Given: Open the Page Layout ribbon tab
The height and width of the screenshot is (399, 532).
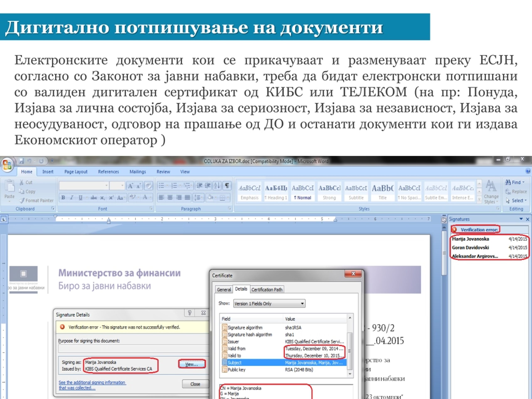Looking at the screenshot, I should 76,172.
